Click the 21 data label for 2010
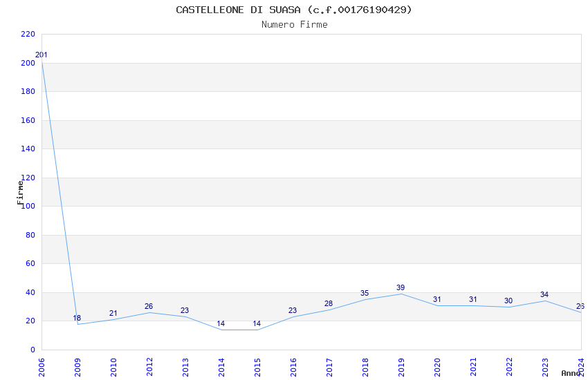 113,313
